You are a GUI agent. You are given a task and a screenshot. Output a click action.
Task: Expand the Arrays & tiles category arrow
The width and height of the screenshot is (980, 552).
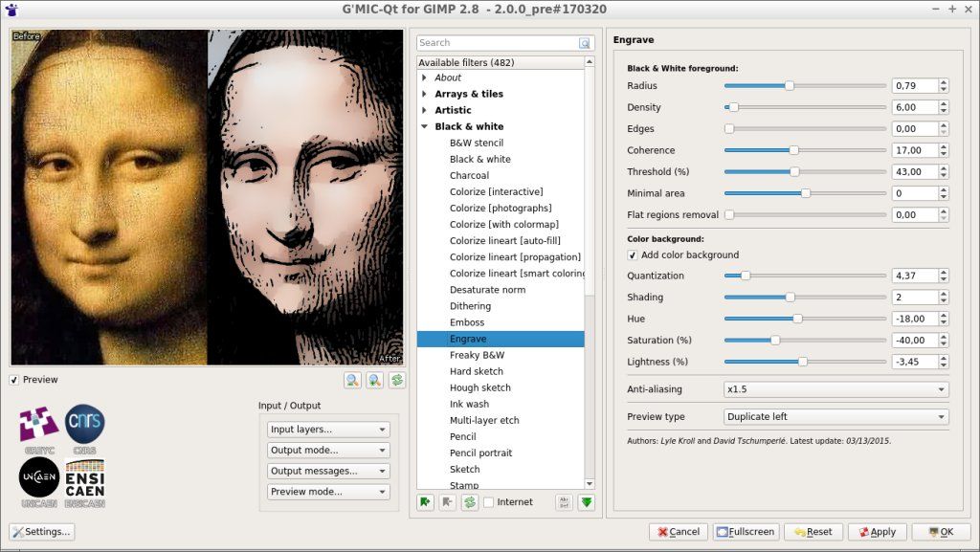click(424, 94)
